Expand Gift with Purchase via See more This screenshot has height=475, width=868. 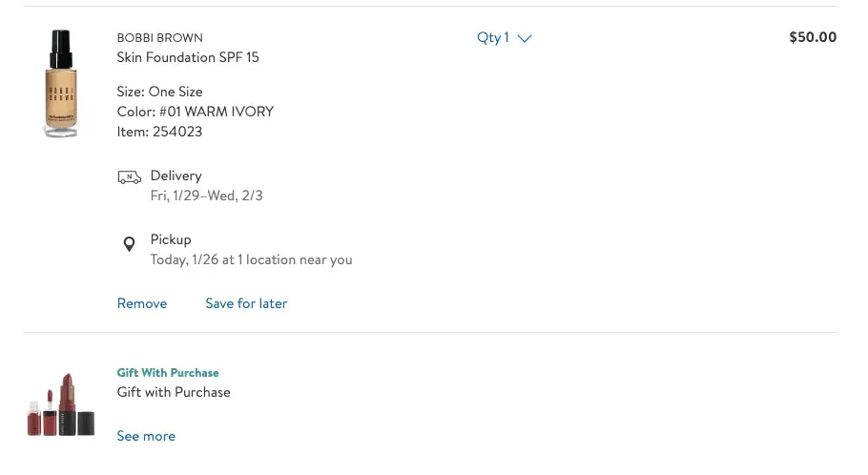tap(146, 436)
